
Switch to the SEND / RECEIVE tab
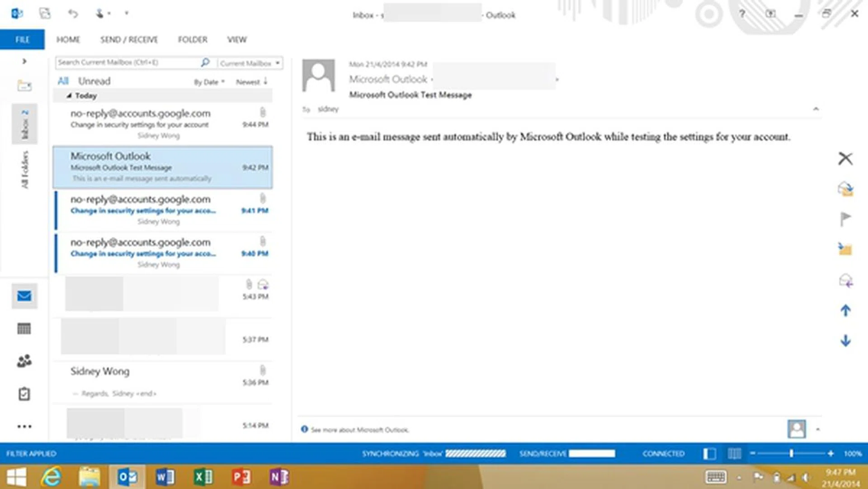pyautogui.click(x=129, y=39)
